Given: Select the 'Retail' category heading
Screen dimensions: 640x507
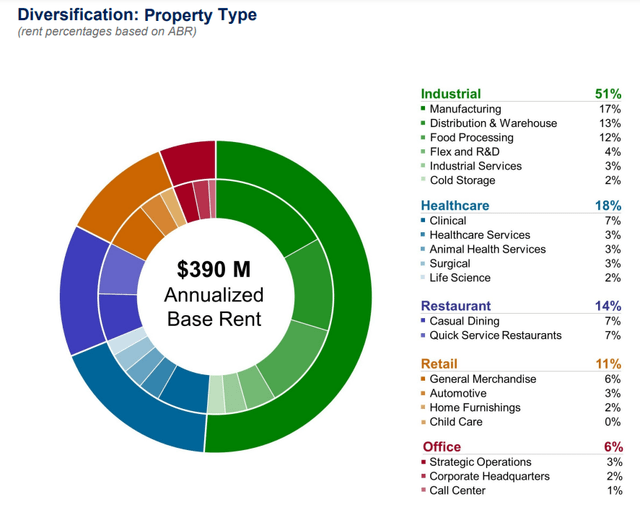Looking at the screenshot, I should (439, 364).
